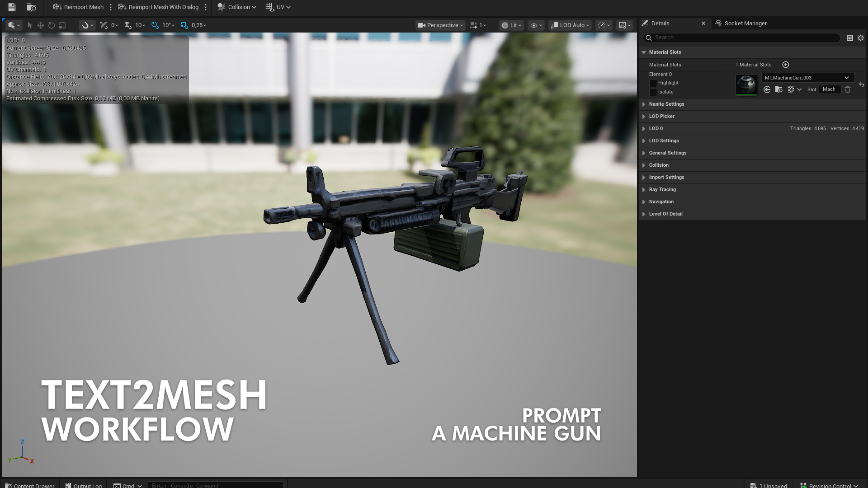This screenshot has width=868, height=488.
Task: Click the material preview thumbnail
Action: tap(746, 84)
